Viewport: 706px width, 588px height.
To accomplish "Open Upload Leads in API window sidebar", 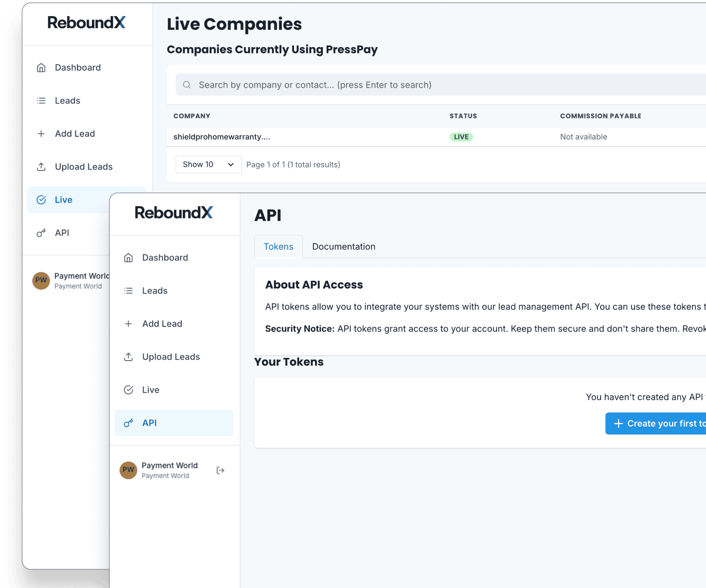I will click(x=174, y=357).
